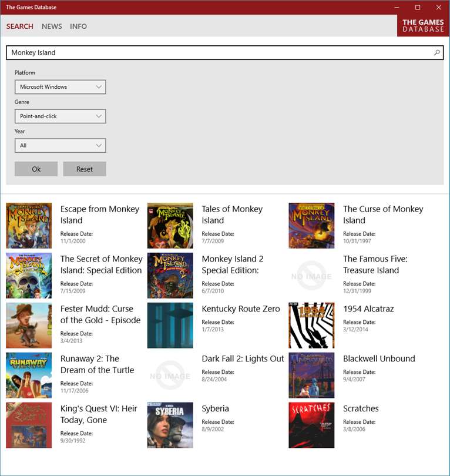This screenshot has height=476, width=450.
Task: Select the 1954 Alcatraz title
Action: pos(368,309)
